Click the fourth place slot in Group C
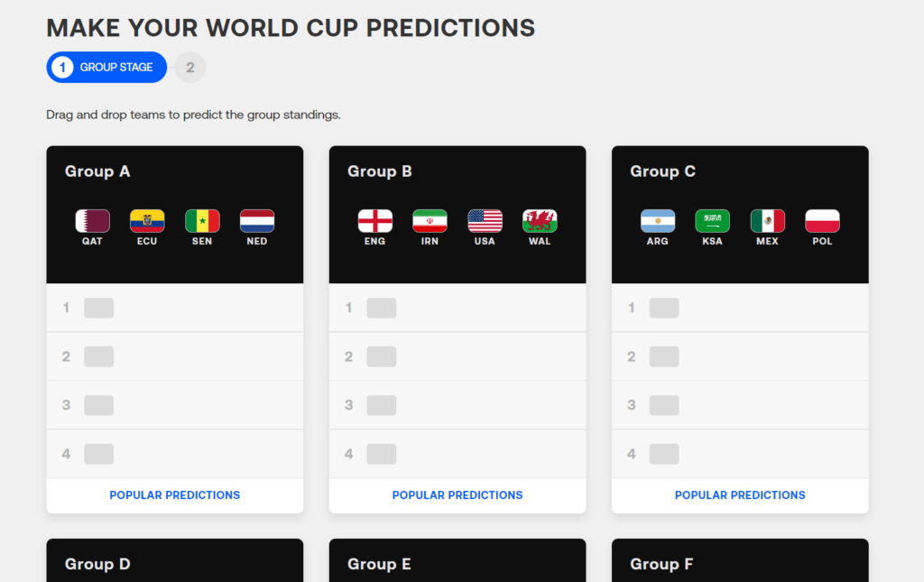This screenshot has height=582, width=924. [664, 454]
